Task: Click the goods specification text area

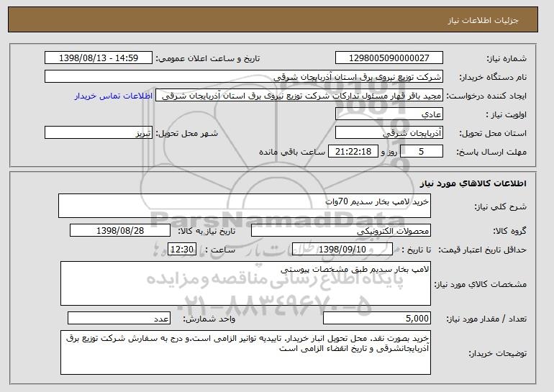Action: coord(245,283)
